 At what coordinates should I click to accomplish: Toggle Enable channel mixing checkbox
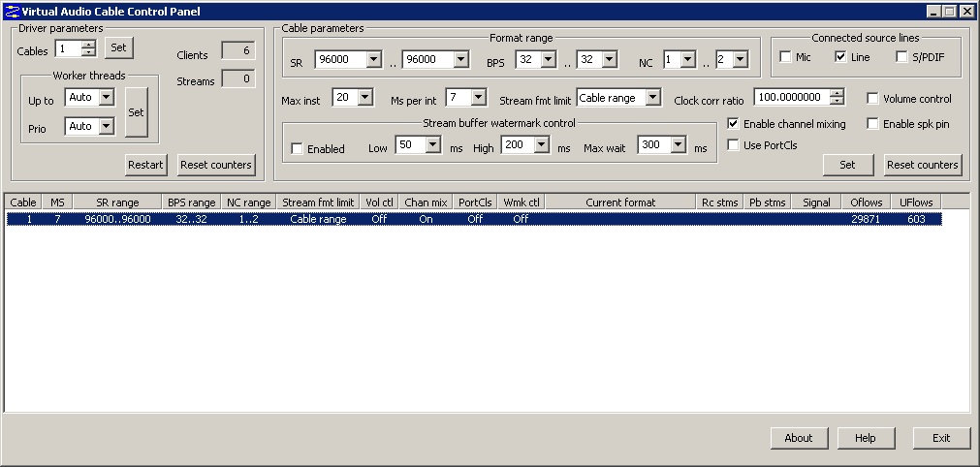[x=733, y=124]
